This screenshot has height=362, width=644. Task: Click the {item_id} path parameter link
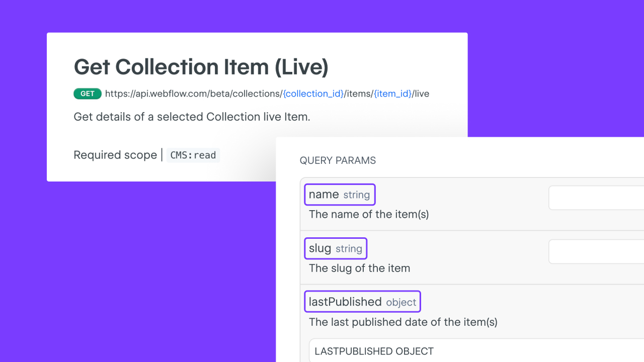coord(392,94)
